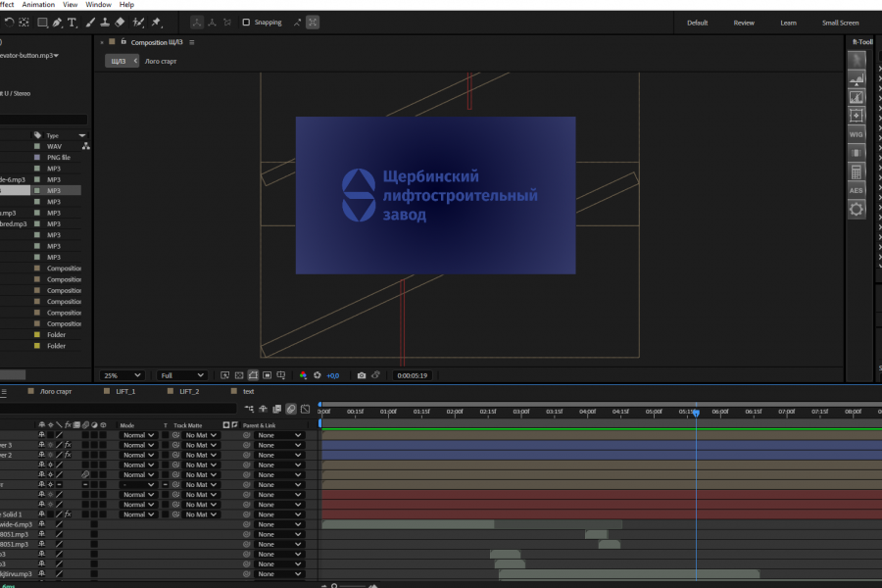Open Composition ЩЛЗ panel menu

point(192,42)
